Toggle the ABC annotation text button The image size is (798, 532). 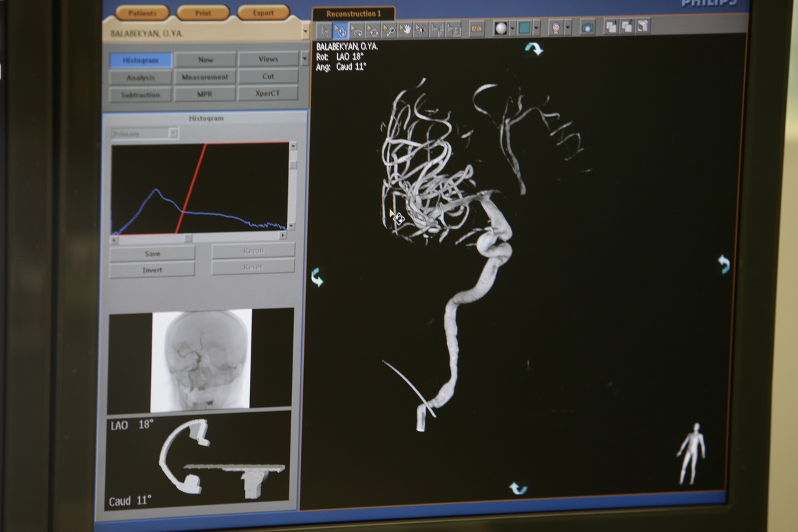[x=477, y=29]
